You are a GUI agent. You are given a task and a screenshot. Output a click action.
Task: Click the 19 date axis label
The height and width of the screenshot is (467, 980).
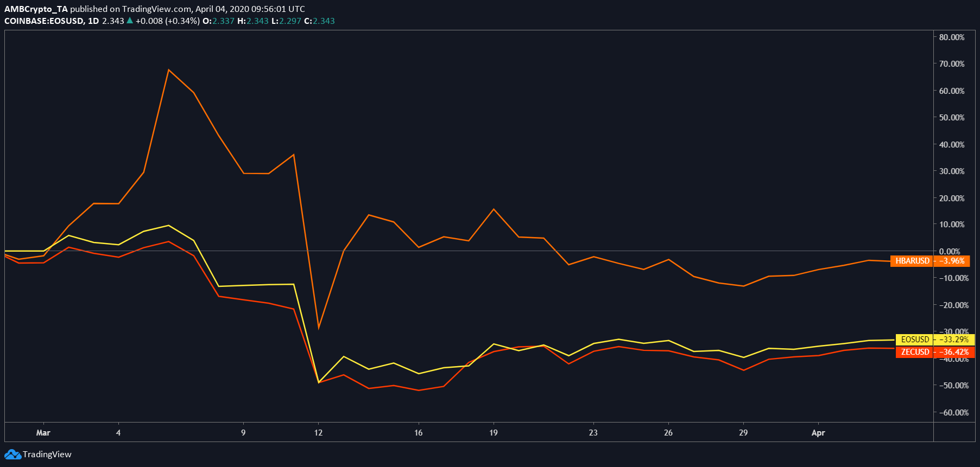493,433
